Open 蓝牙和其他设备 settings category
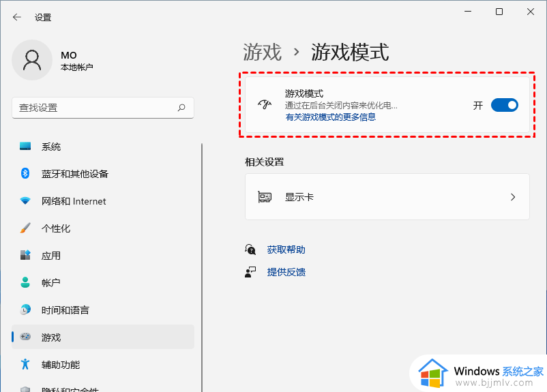This screenshot has height=392, width=547. (x=102, y=174)
